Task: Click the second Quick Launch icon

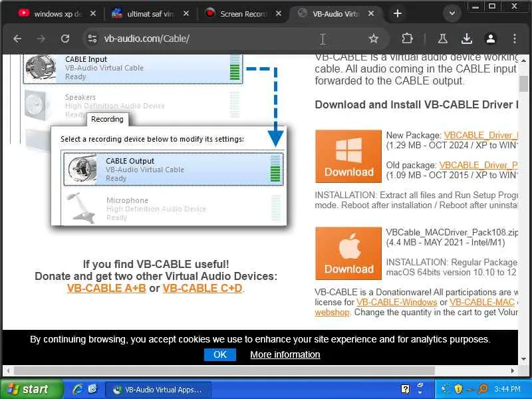Action: coord(92,389)
